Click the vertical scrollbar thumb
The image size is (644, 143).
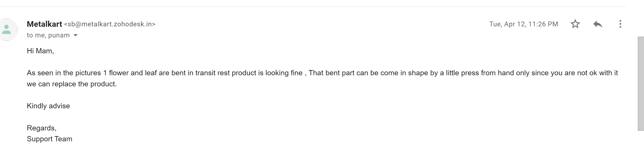click(640, 83)
